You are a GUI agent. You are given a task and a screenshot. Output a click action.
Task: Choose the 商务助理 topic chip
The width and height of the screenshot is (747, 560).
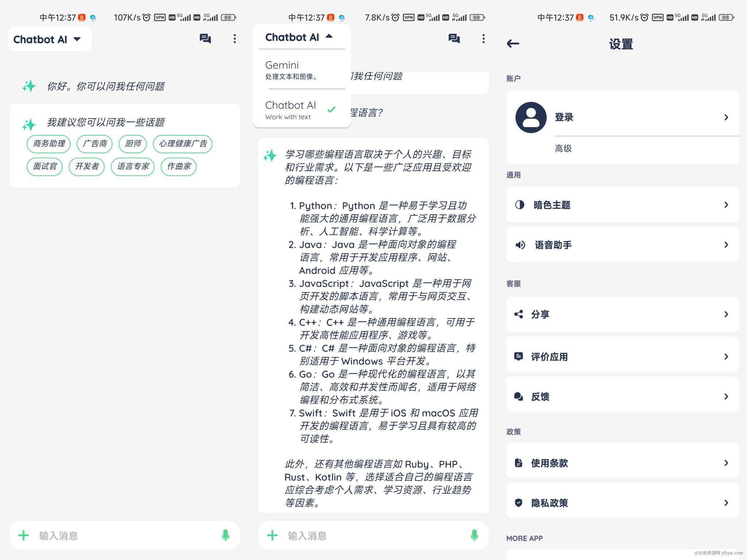[x=49, y=144]
